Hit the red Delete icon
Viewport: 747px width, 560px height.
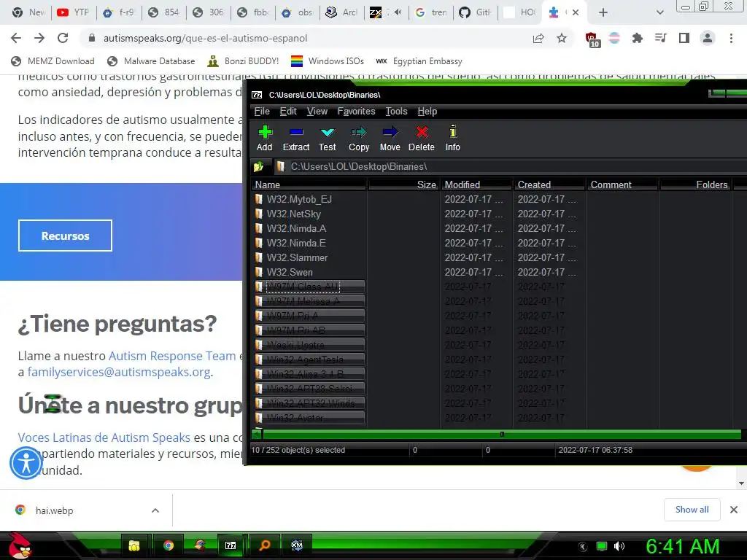(421, 138)
